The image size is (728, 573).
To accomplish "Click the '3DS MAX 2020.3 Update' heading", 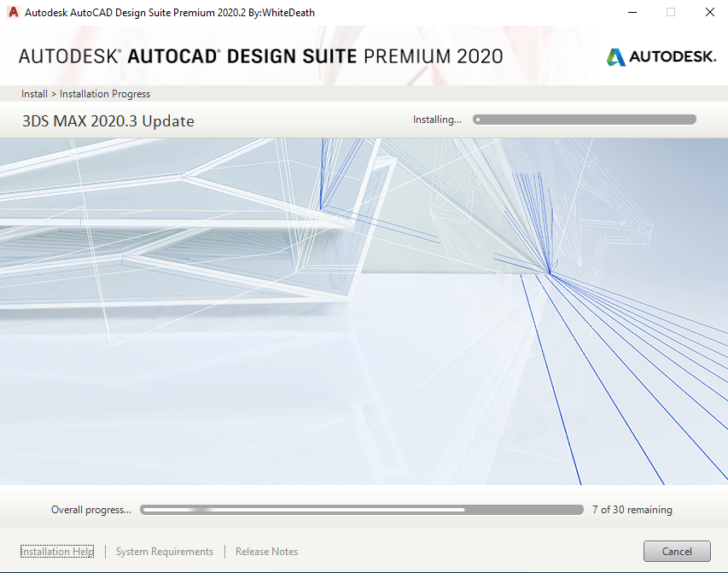I will (108, 120).
